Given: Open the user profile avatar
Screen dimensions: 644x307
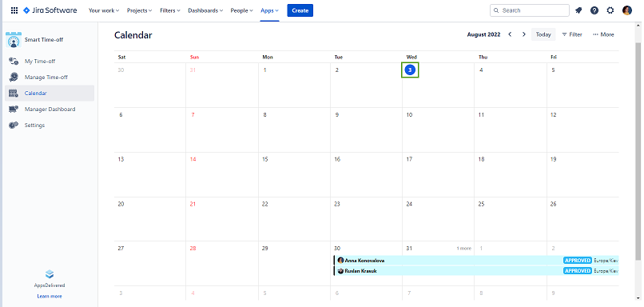Looking at the screenshot, I should (626, 10).
